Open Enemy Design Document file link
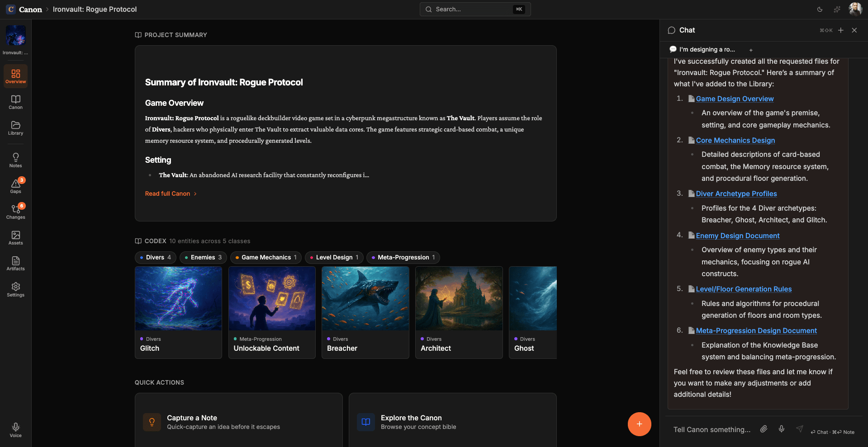Screen dimensions: 868x447 (x=738, y=235)
